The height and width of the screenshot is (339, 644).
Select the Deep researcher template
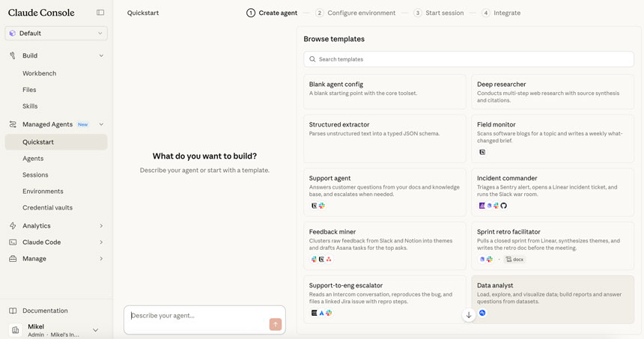[x=552, y=91]
